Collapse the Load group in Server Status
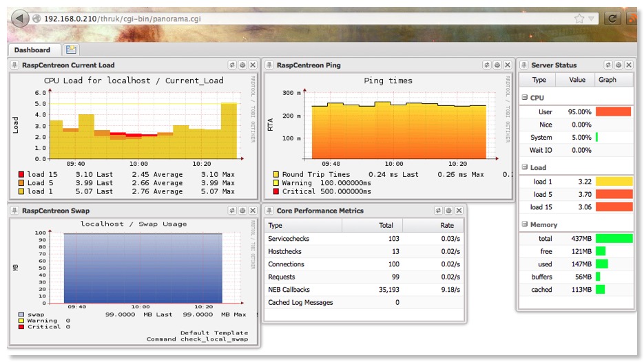Screen dimensions: 644x362 524,167
